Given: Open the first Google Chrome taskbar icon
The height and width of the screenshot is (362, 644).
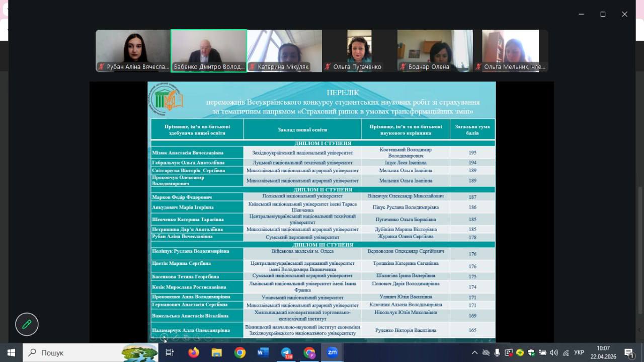Looking at the screenshot, I should click(240, 352).
